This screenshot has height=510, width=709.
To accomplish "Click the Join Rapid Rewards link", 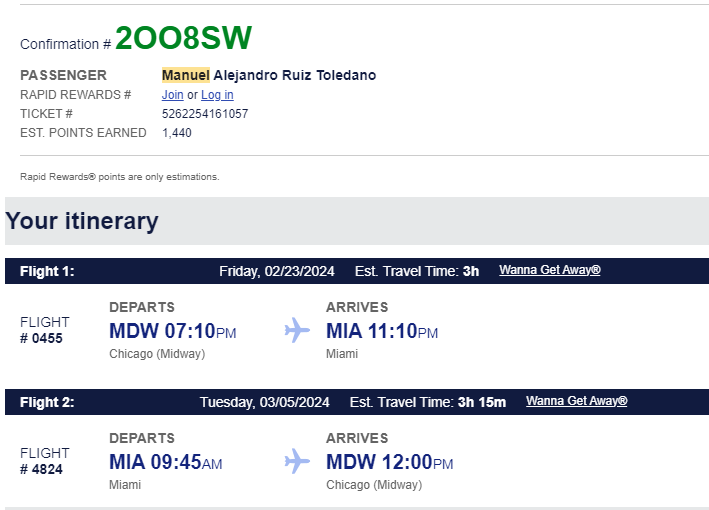I will coord(172,95).
